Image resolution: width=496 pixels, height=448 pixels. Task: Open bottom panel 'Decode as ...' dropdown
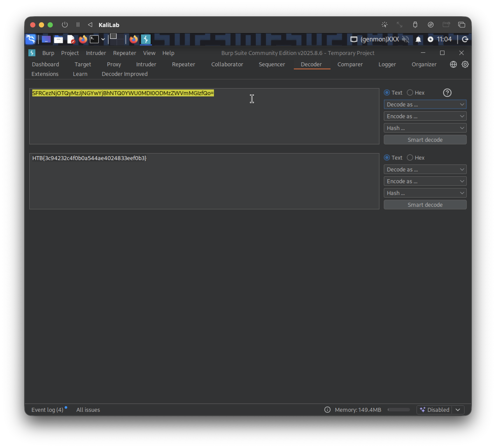coord(425,169)
